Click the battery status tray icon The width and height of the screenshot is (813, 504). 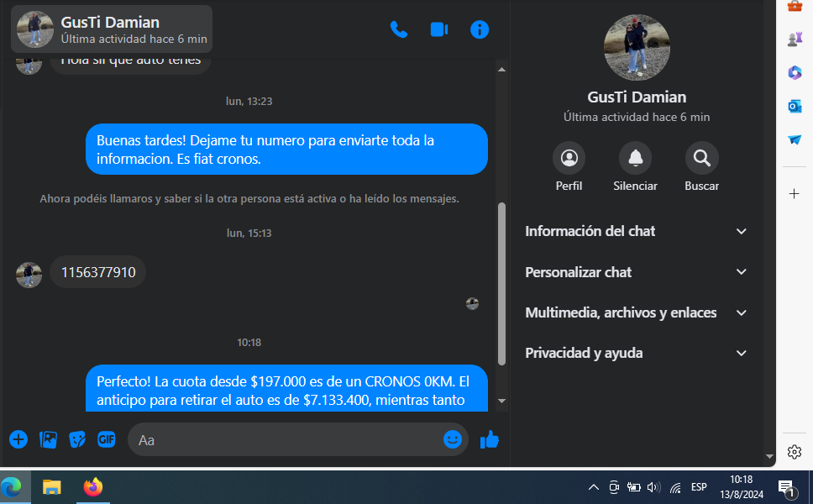tap(633, 487)
